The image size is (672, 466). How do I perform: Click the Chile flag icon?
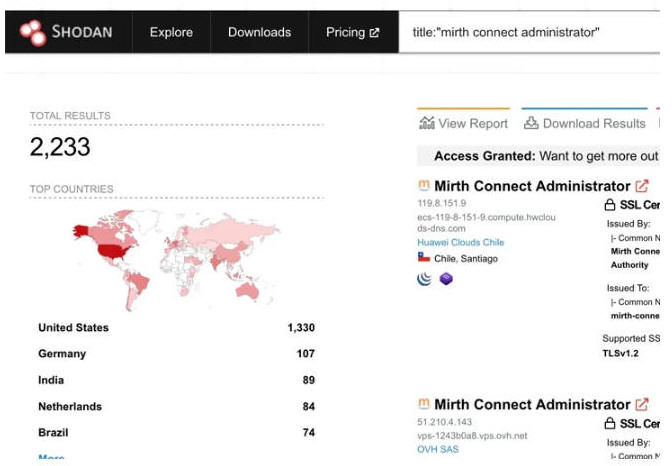click(x=424, y=257)
